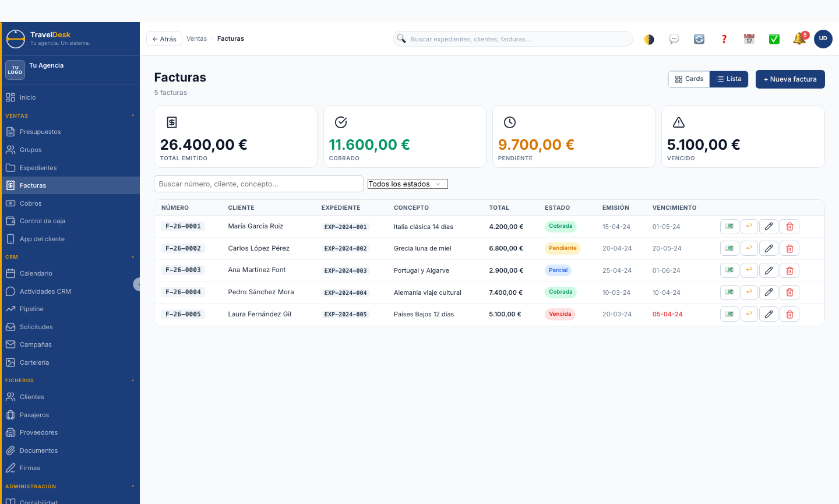
Task: Click the VENCIMIENTO column header
Action: tap(675, 208)
